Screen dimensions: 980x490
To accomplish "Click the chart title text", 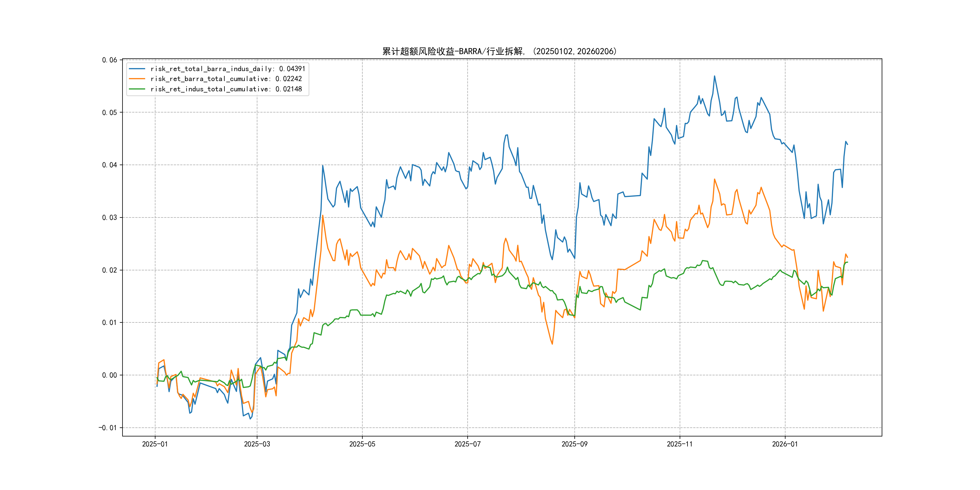I will click(499, 51).
